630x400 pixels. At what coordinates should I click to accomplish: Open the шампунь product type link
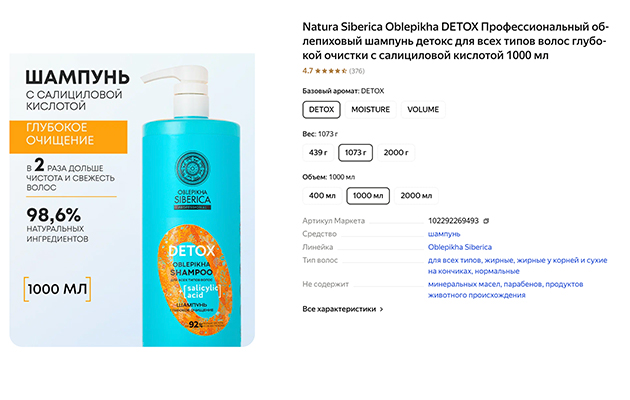(444, 234)
